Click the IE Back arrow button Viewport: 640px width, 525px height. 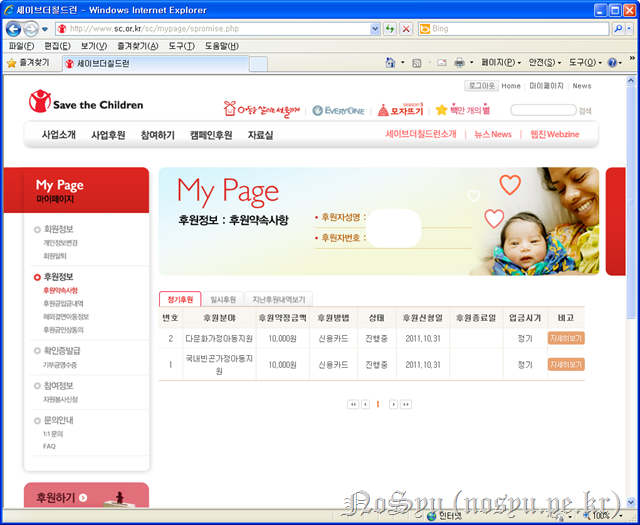click(x=13, y=29)
